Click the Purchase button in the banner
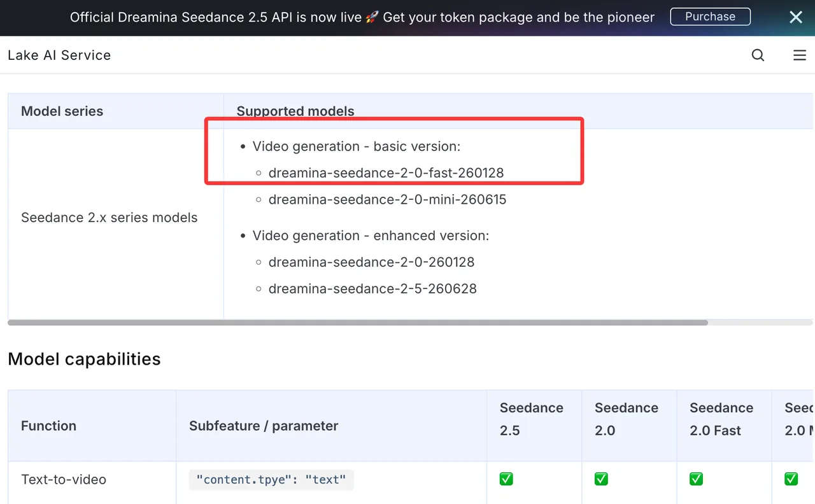 tap(710, 17)
